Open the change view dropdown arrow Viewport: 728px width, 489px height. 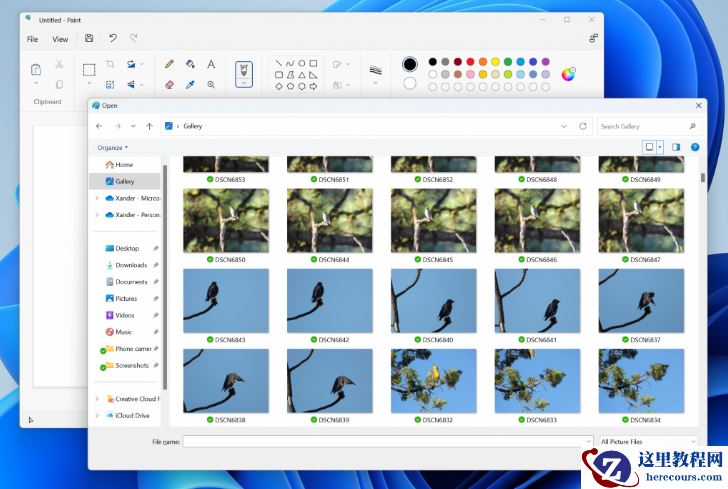pos(660,147)
